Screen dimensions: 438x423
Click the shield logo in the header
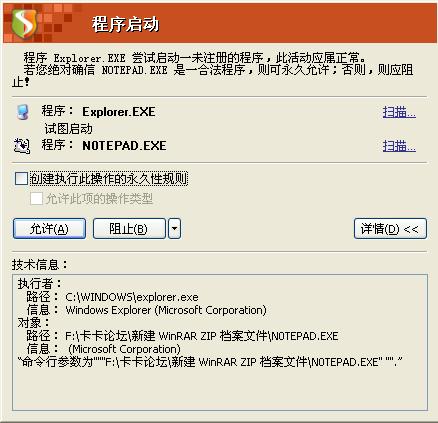pos(24,22)
